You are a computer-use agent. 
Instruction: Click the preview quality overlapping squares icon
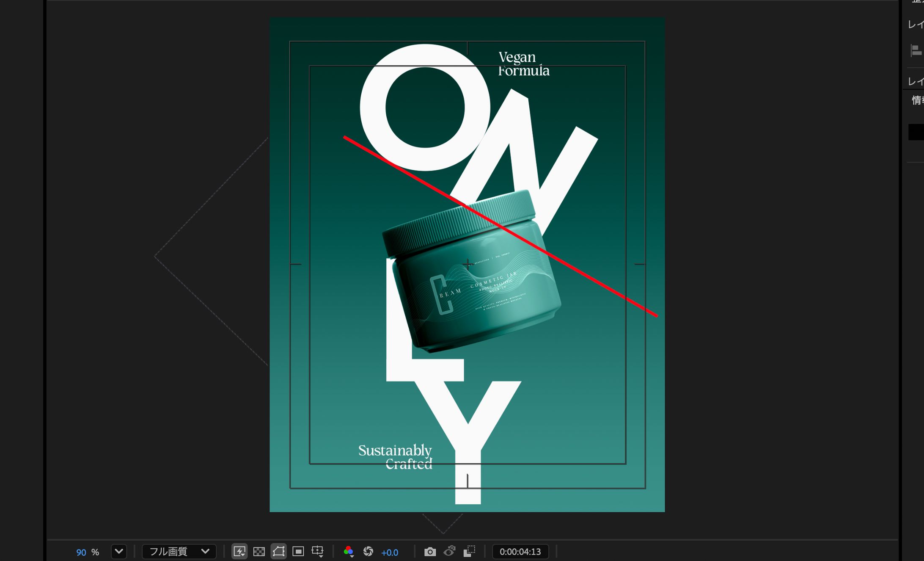pos(469,551)
